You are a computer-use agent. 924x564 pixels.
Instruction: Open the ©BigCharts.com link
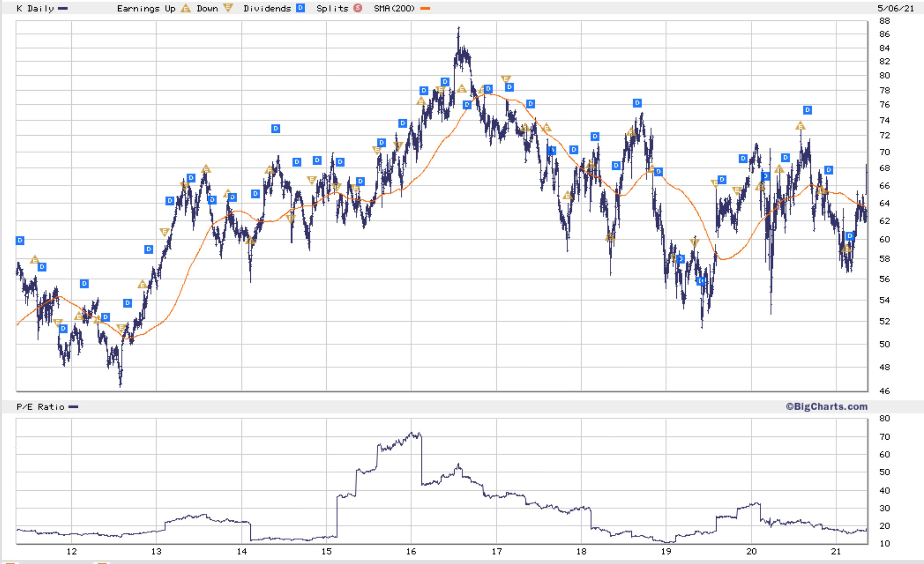point(826,406)
